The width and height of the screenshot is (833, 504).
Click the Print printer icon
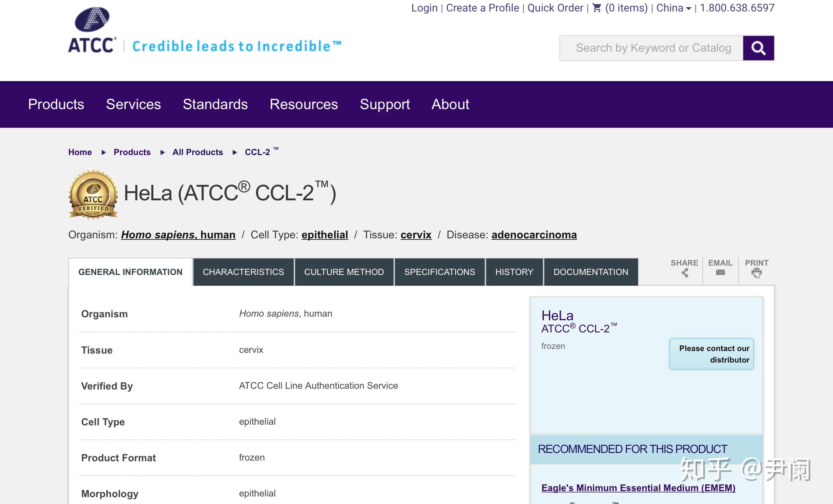(x=757, y=273)
